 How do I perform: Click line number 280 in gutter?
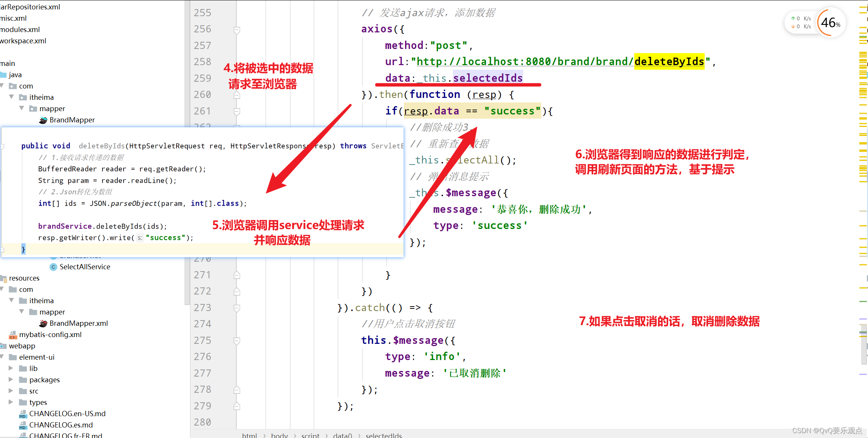pos(203,422)
